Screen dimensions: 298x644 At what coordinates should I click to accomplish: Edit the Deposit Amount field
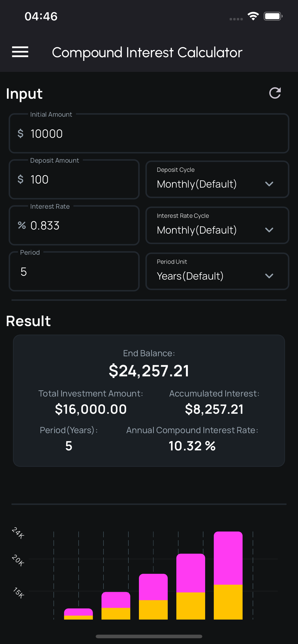(x=83, y=179)
